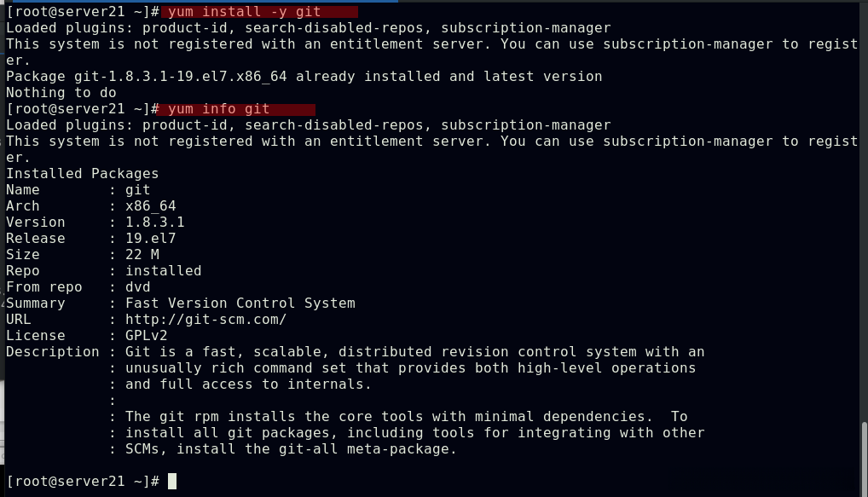Viewport: 868px width, 497px height.
Task: Click the x86_64 architecture value
Action: pos(150,206)
